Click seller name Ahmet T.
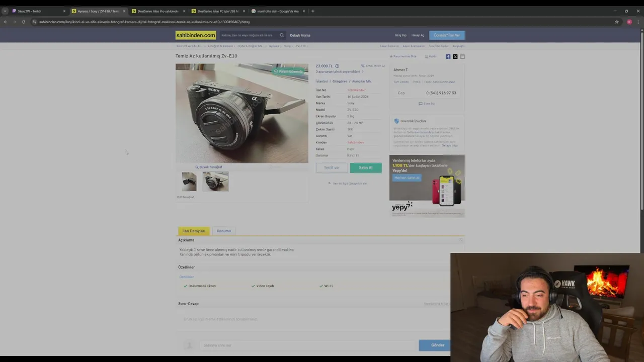Viewport: 644px width, 362px height. pos(400,69)
